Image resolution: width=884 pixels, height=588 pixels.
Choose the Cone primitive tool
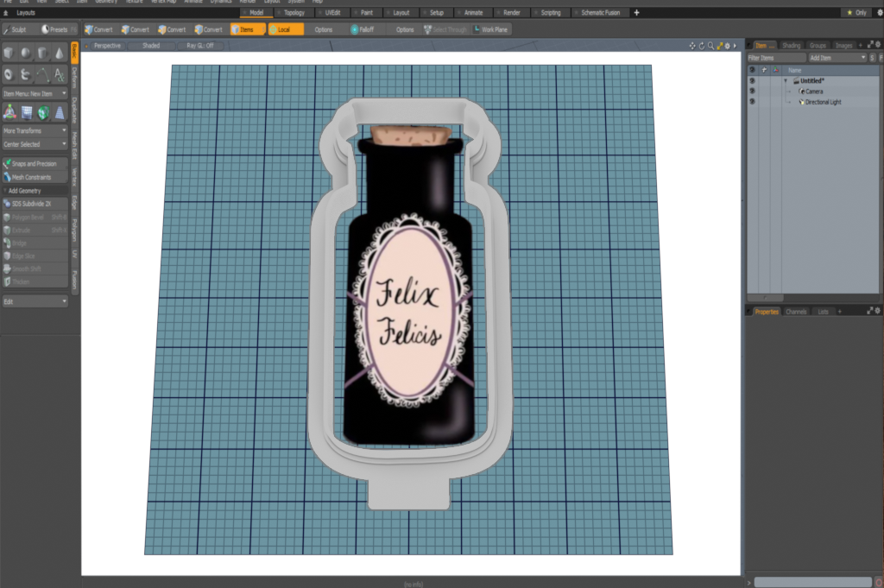pyautogui.click(x=60, y=54)
